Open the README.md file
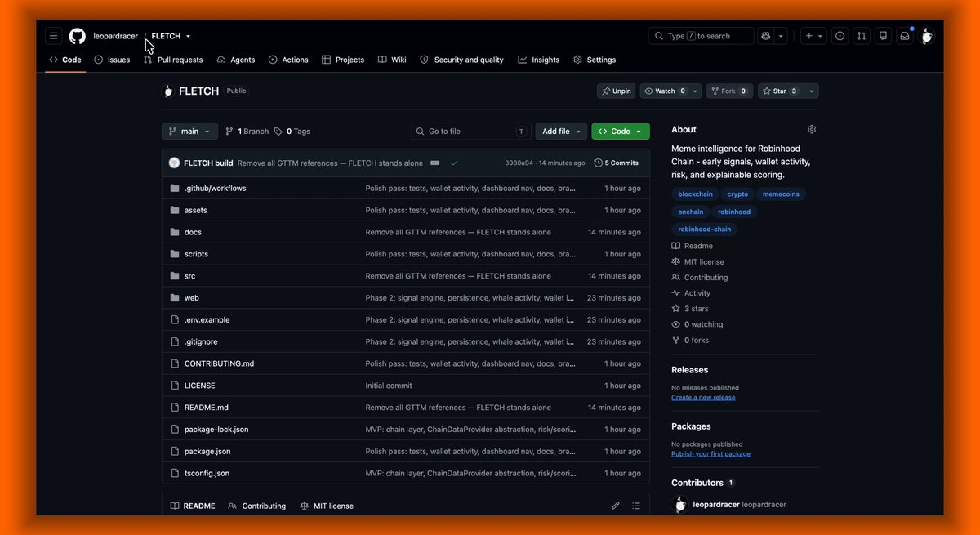The height and width of the screenshot is (535, 980). (x=207, y=408)
